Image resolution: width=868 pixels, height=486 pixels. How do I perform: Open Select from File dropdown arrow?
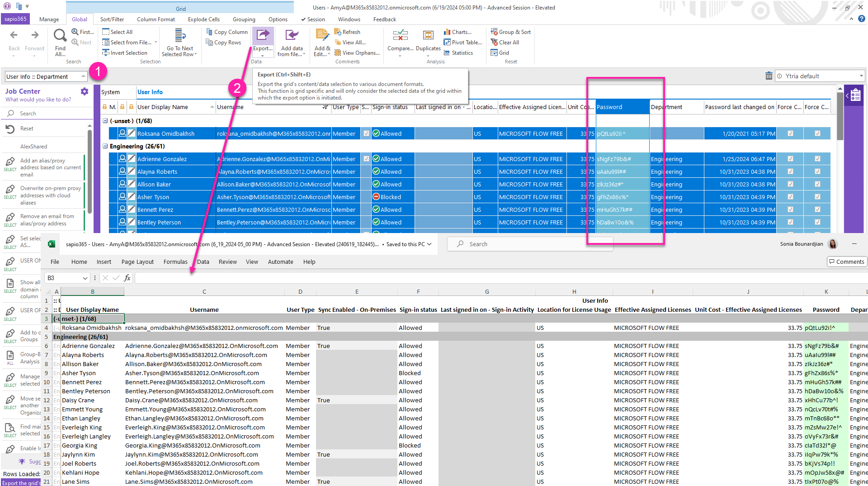tap(156, 42)
